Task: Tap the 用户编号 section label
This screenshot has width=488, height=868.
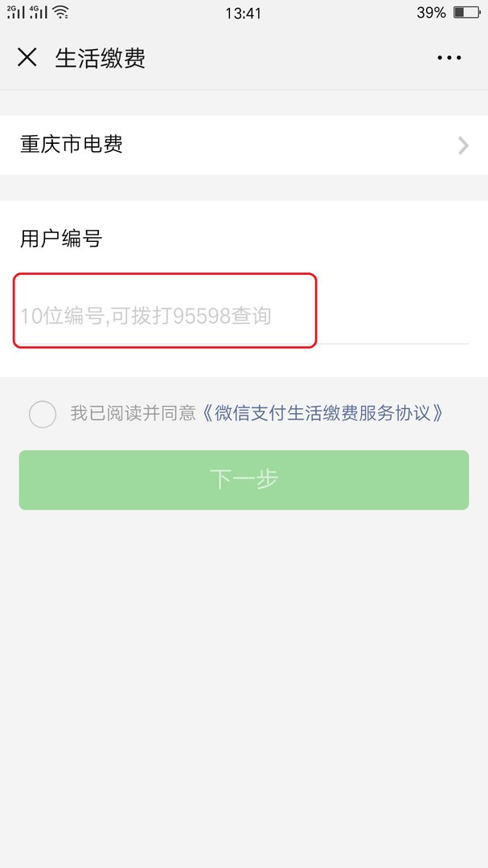Action: tap(59, 238)
